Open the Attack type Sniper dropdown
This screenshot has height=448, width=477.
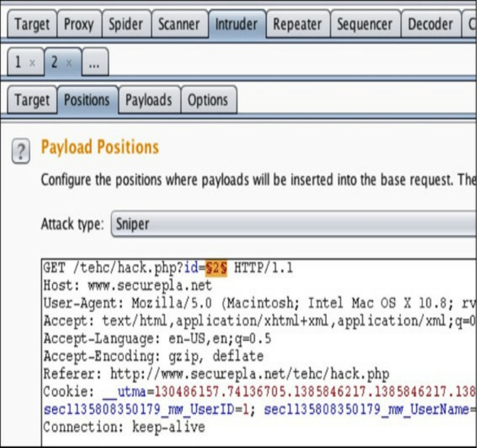(x=293, y=224)
